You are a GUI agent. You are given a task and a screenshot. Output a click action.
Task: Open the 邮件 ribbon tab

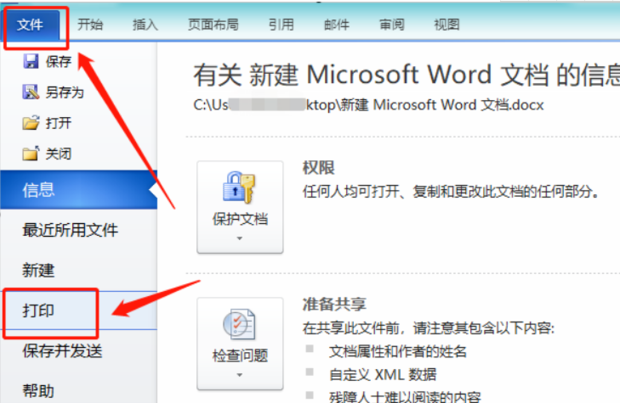[x=336, y=25]
